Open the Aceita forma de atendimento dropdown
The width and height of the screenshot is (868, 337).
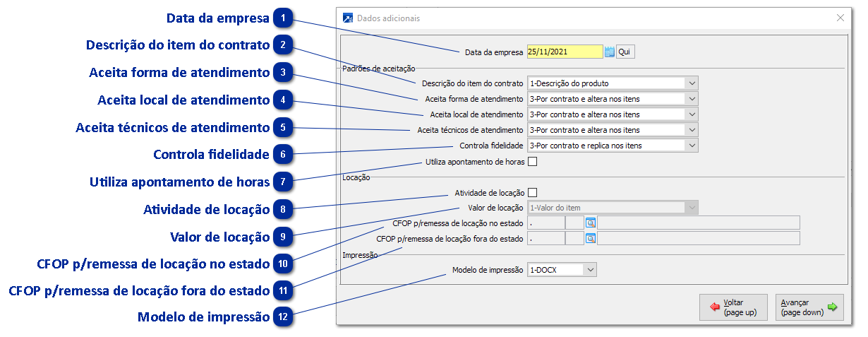click(x=691, y=99)
